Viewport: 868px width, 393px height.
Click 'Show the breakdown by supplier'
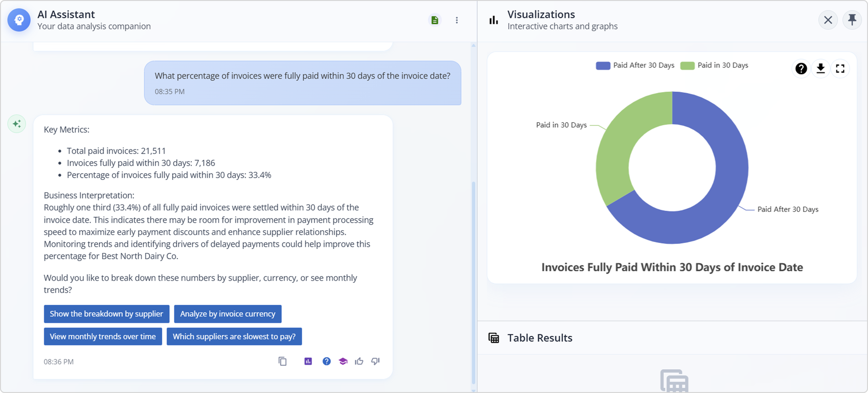[106, 314]
